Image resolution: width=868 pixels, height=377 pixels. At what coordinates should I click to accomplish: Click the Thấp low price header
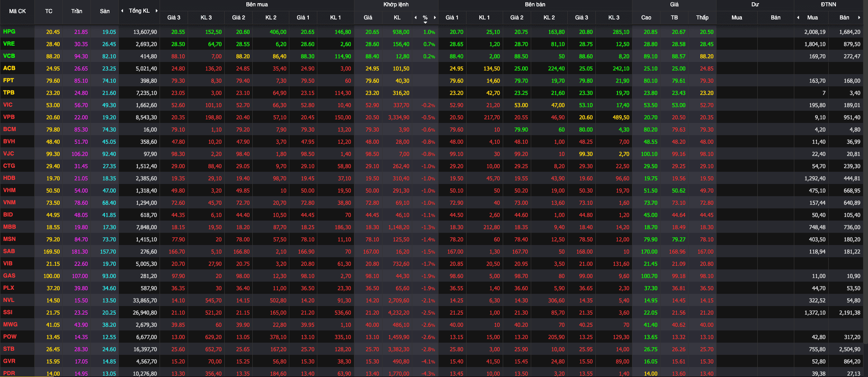point(703,18)
